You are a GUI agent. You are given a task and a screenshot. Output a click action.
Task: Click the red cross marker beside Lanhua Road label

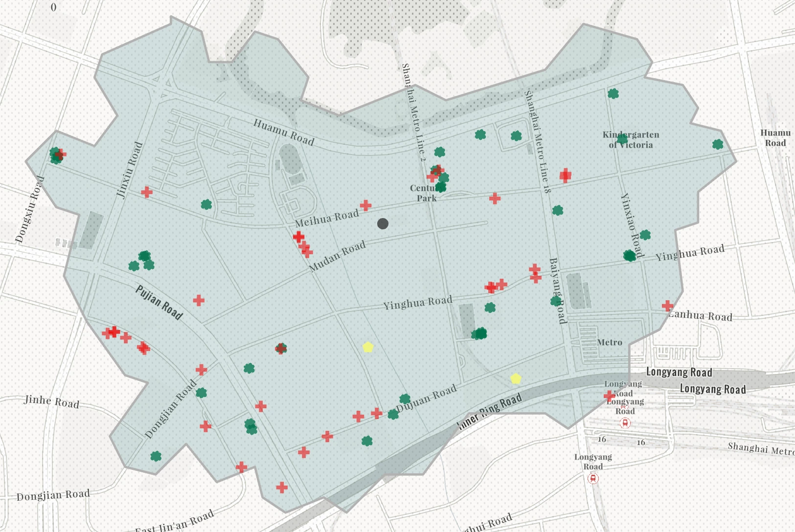pyautogui.click(x=667, y=306)
